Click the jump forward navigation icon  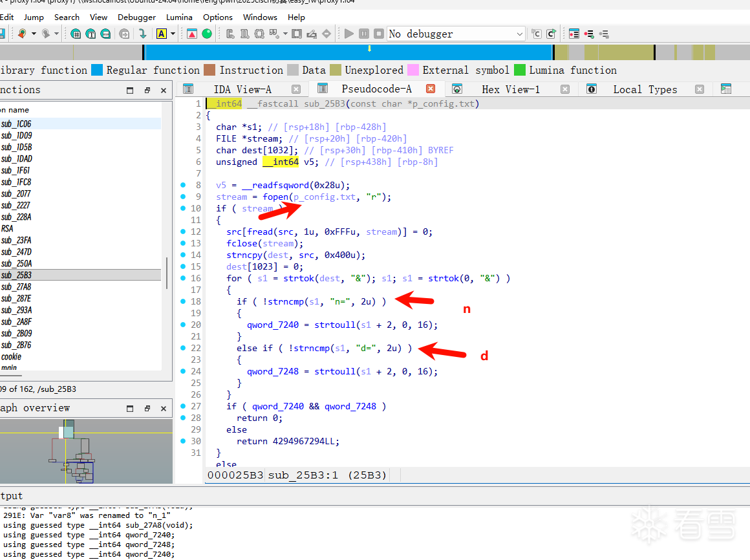[46, 34]
